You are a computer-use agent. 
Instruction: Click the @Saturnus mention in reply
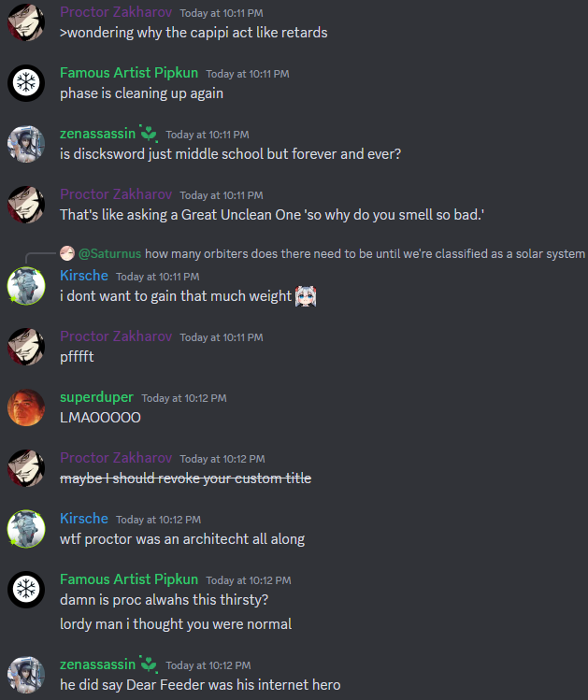pos(109,253)
